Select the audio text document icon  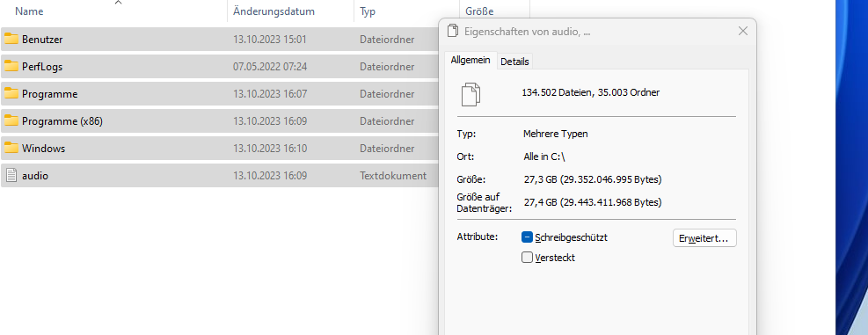[11, 176]
